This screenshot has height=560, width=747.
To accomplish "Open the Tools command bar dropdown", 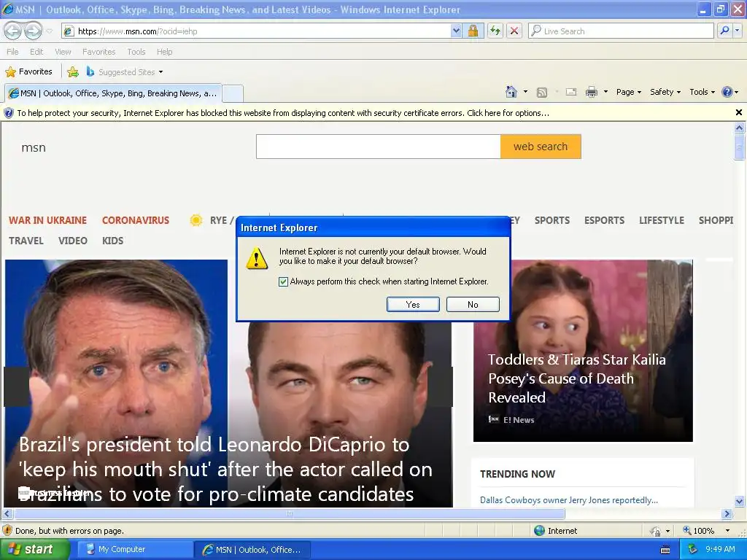I will [703, 93].
